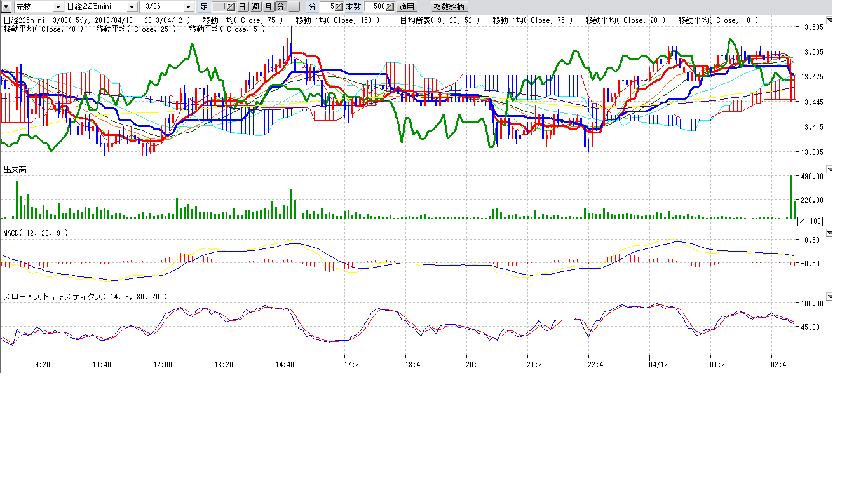Click the leftmost toolbar arrow menu button
Image resolution: width=868 pixels, height=488 pixels.
click(6, 6)
